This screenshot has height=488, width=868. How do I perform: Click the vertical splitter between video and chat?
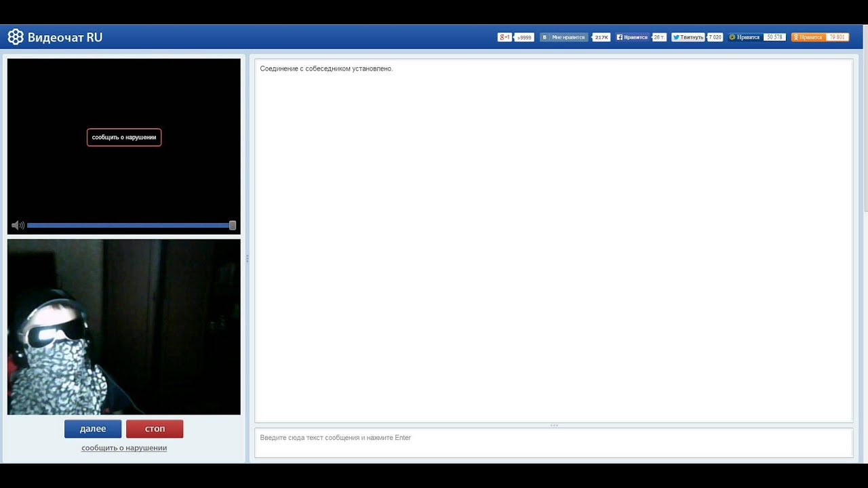coord(248,258)
